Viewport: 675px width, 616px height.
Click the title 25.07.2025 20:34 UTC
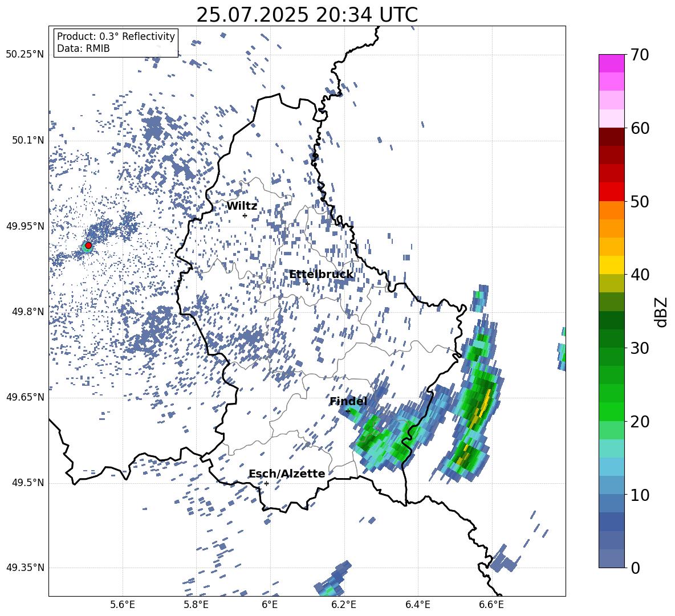307,15
